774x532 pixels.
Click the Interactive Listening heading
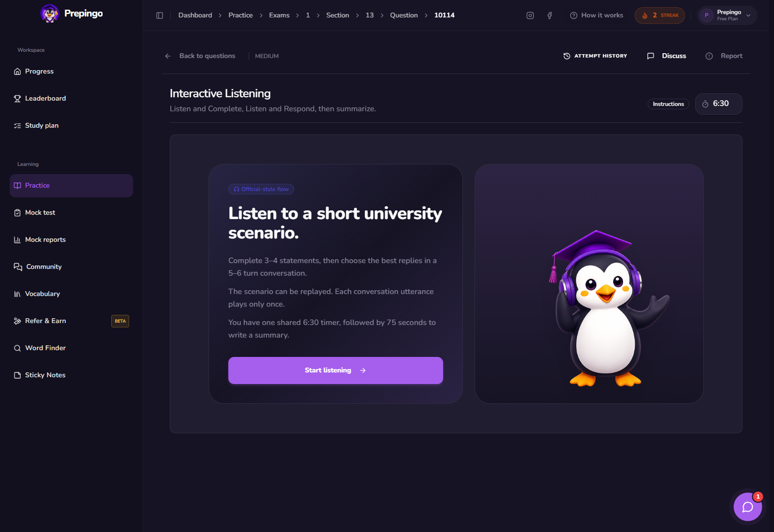coord(220,93)
